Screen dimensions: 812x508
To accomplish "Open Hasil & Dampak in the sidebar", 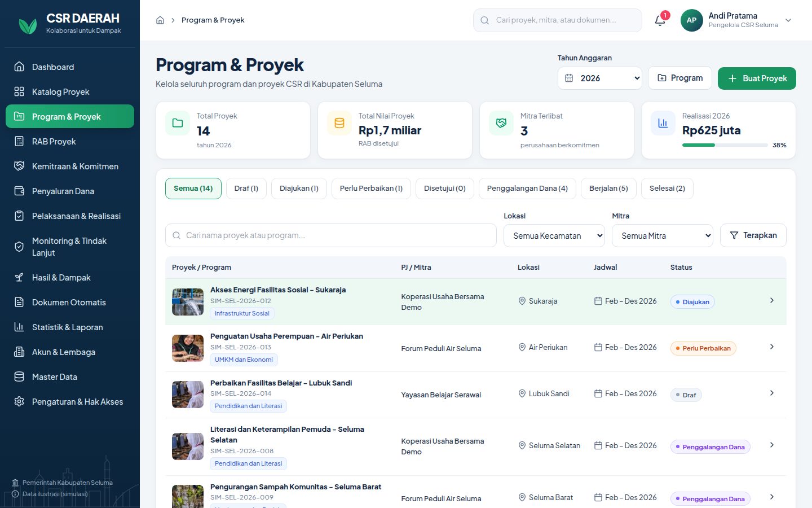I will (70, 277).
